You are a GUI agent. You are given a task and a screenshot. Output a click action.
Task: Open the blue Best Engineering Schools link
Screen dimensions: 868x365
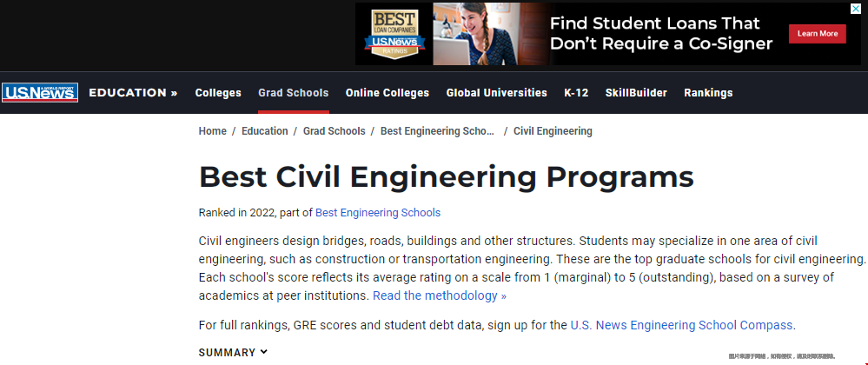tap(378, 213)
